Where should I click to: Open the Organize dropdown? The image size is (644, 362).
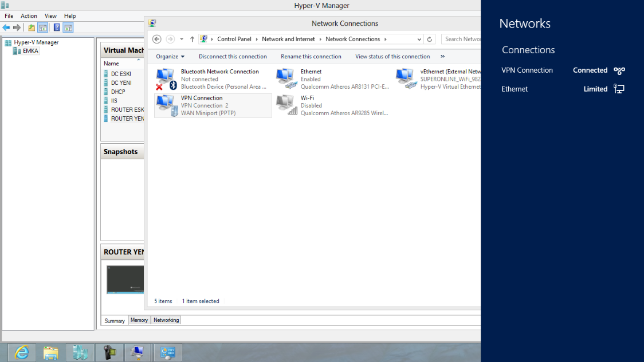pos(170,57)
